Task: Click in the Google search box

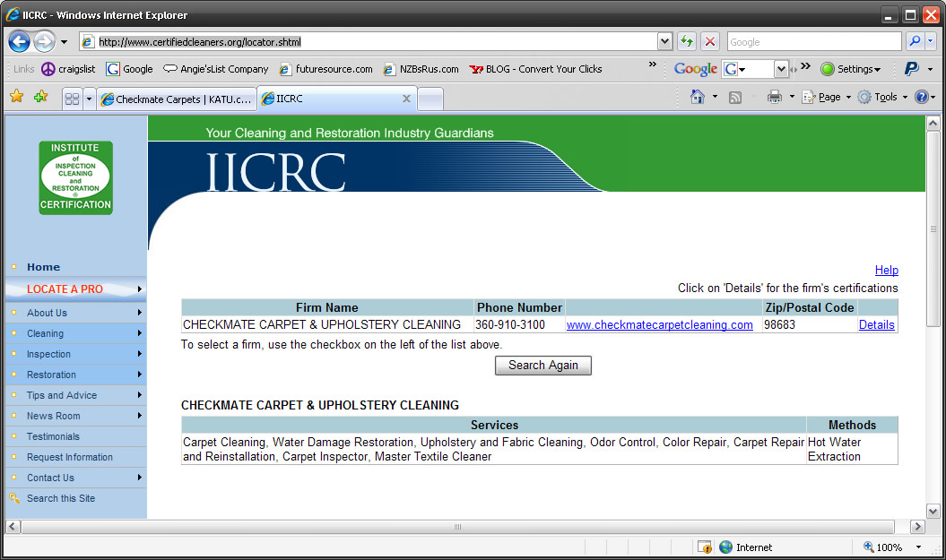Action: point(812,41)
